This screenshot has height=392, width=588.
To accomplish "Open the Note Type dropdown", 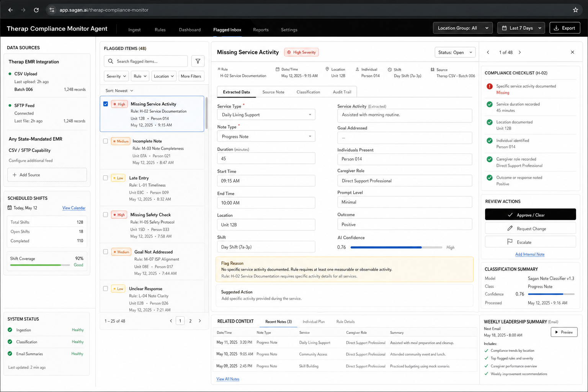I will (266, 136).
